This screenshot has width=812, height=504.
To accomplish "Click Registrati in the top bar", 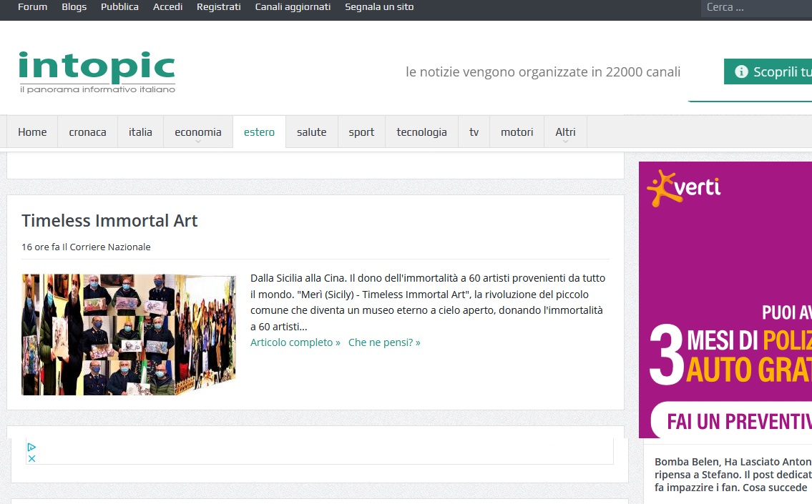I will [218, 7].
